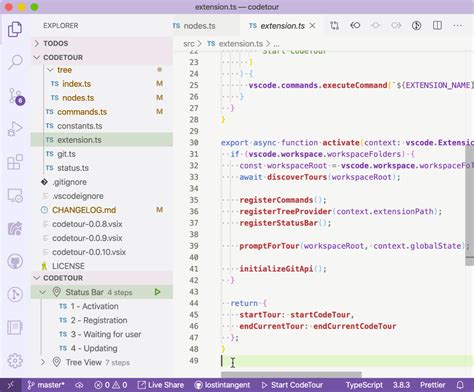This screenshot has height=392, width=474.
Task: Click the horizontal editor scrollbar
Action: (291, 375)
